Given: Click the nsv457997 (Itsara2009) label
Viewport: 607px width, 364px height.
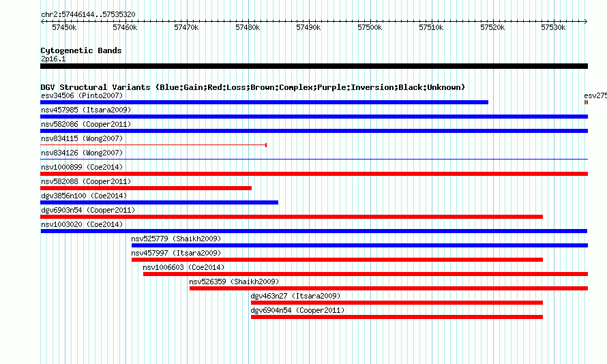Looking at the screenshot, I should [176, 253].
